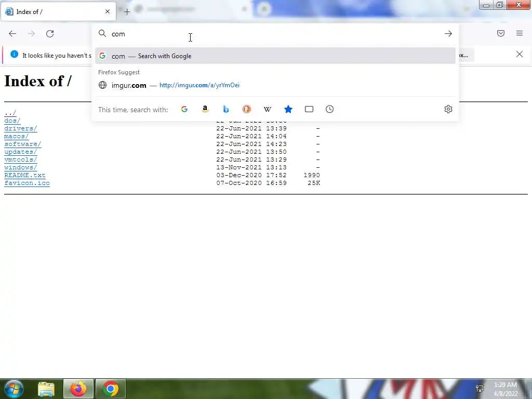Select the size '25K' of favicon.ico
This screenshot has height=399, width=532.
pos(314,183)
